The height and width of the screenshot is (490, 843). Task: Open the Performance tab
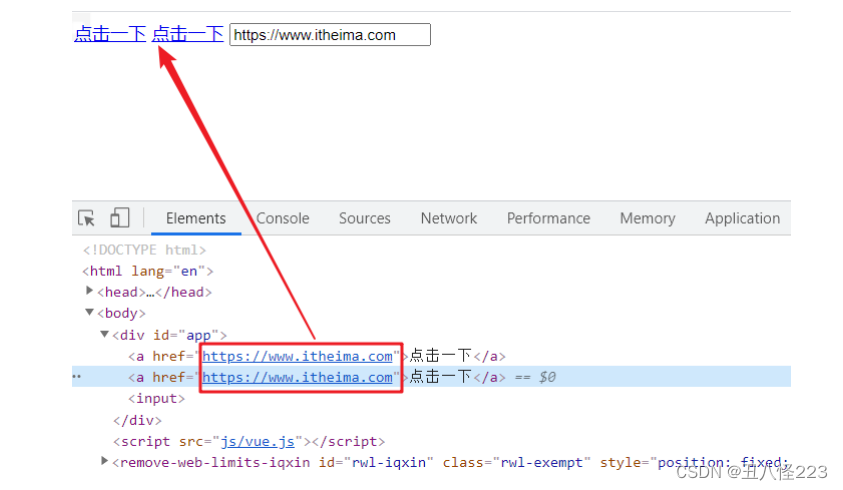point(548,218)
